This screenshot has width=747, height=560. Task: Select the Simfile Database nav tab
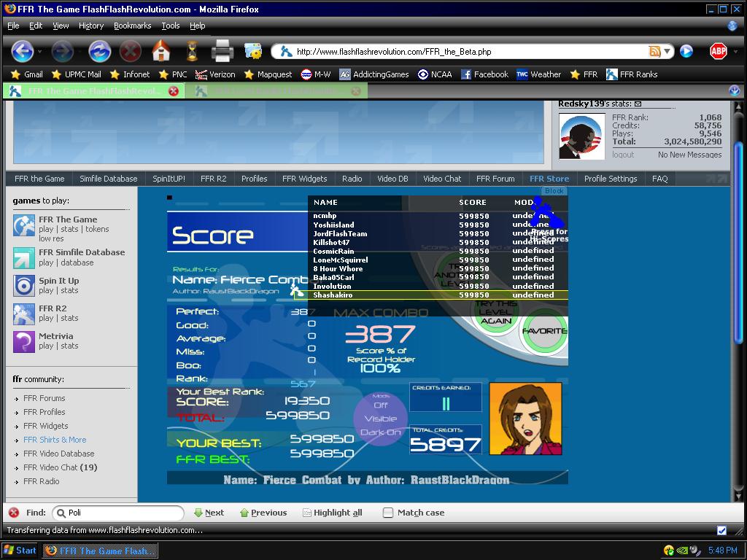coord(108,179)
